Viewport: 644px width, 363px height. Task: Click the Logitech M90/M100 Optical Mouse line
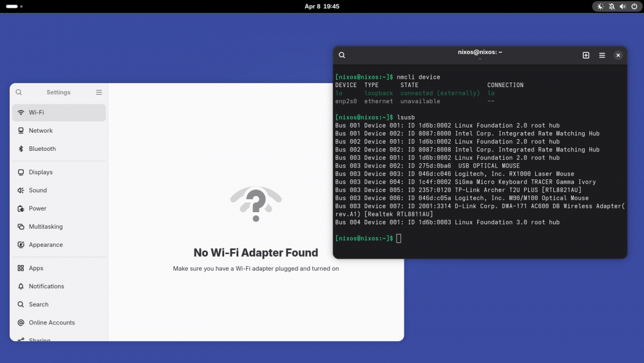pos(462,198)
